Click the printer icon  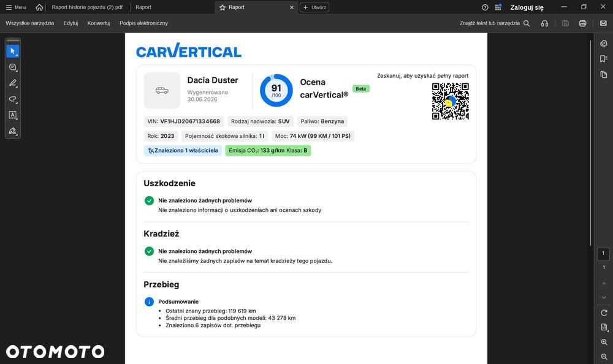click(582, 23)
